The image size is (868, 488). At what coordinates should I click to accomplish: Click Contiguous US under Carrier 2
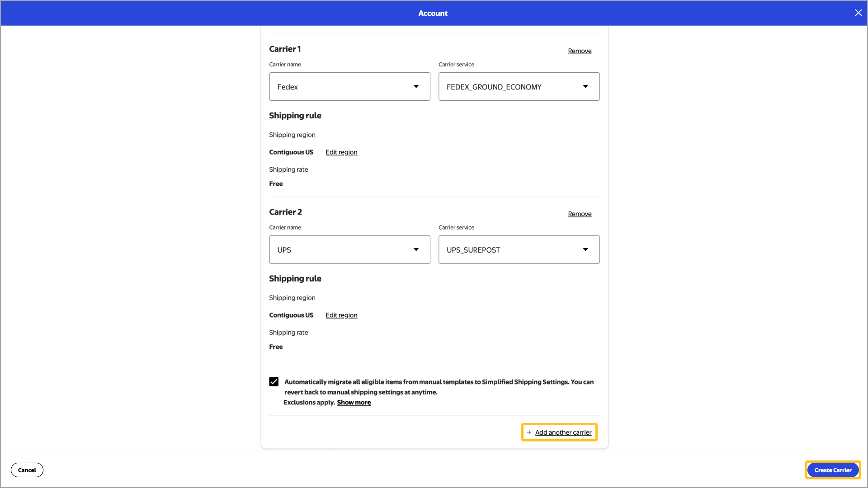coord(291,315)
